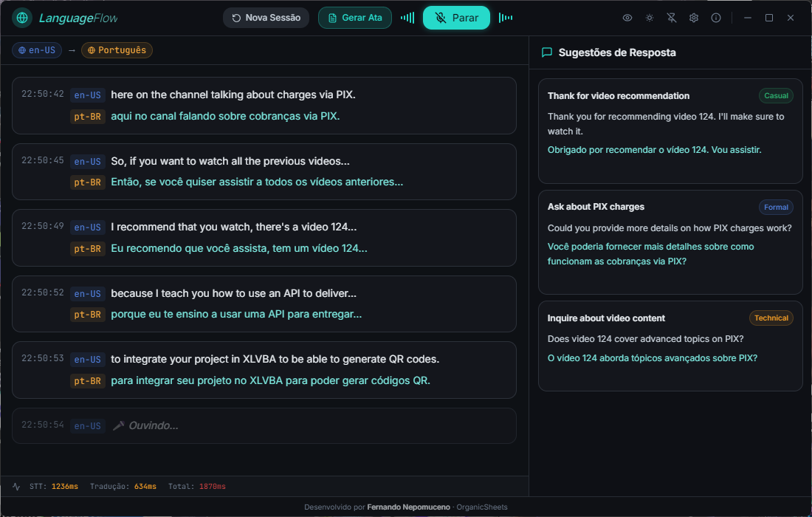Click 'Obrigado por recomendar o vídeo 124' translation

point(654,150)
